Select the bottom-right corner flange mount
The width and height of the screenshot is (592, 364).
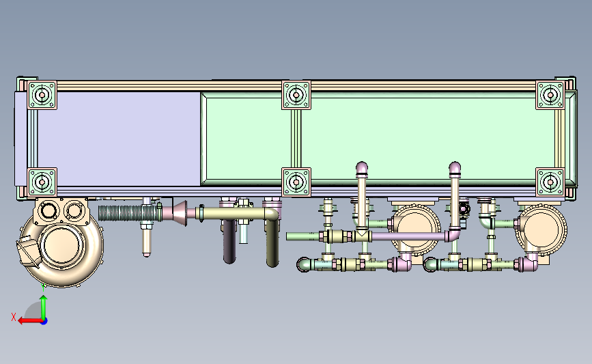[x=550, y=182]
